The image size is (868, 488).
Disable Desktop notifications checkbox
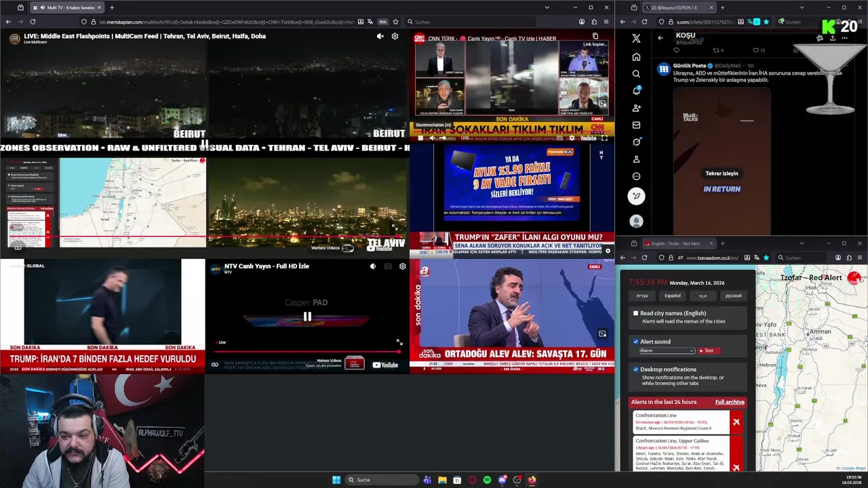click(x=635, y=369)
